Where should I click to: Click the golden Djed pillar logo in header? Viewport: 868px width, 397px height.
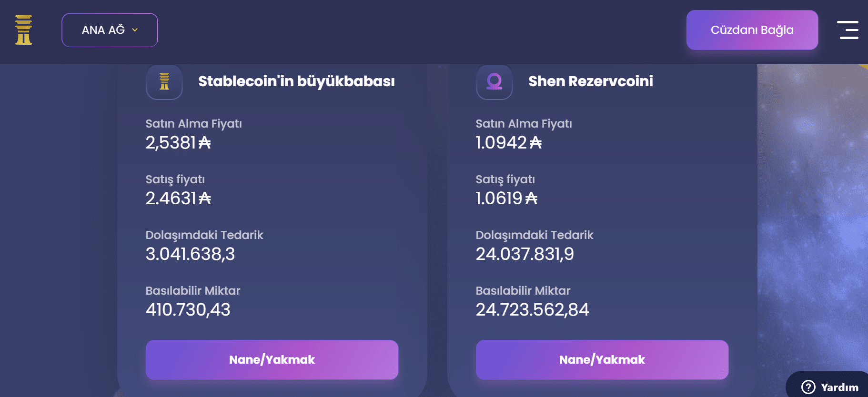coord(23,30)
